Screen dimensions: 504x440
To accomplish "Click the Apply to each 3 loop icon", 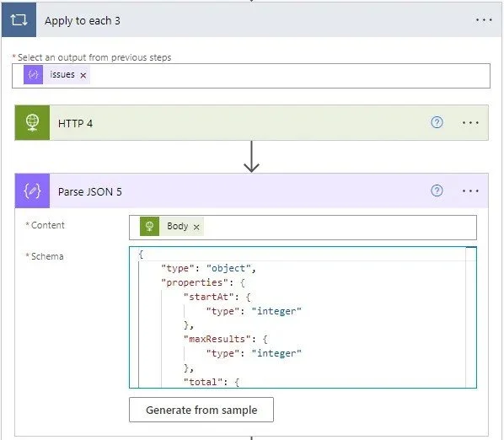I will 19,20.
